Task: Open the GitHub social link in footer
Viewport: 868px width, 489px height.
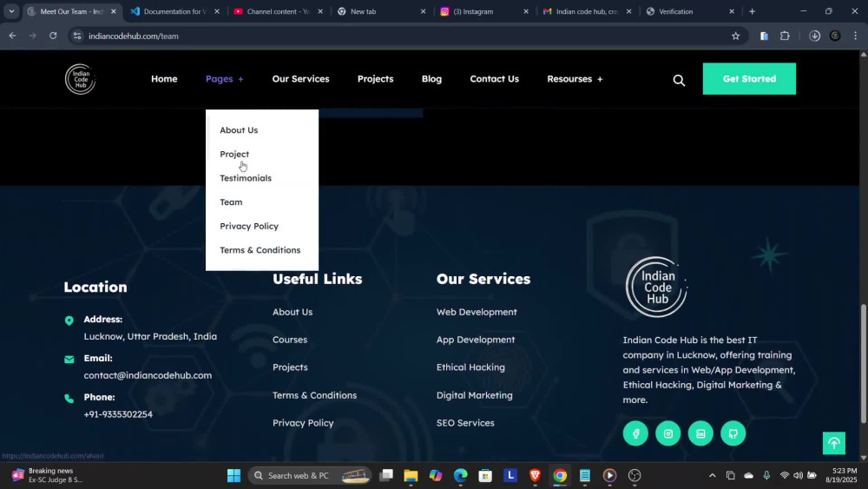Action: point(733,433)
